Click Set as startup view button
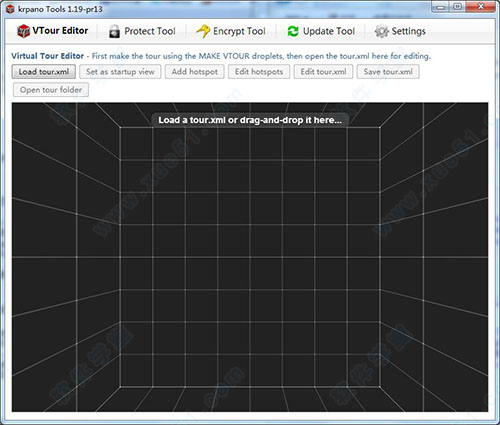This screenshot has height=425, width=500. tap(120, 72)
